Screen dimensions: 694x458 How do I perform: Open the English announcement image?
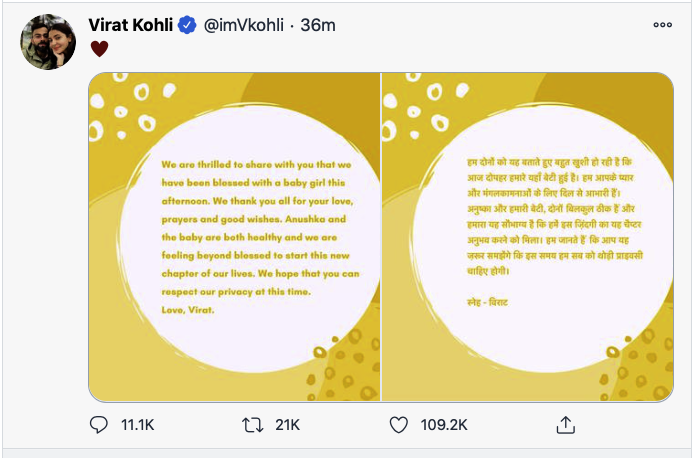pyautogui.click(x=233, y=237)
